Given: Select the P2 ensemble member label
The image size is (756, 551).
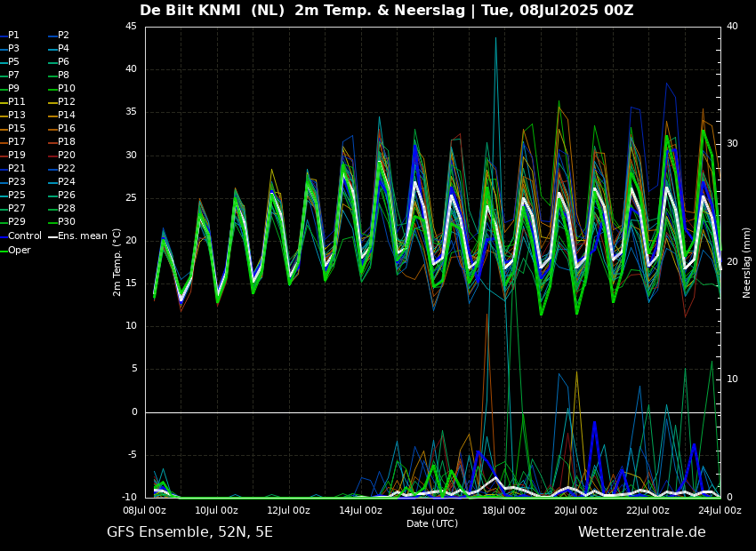Looking at the screenshot, I should pos(63,36).
